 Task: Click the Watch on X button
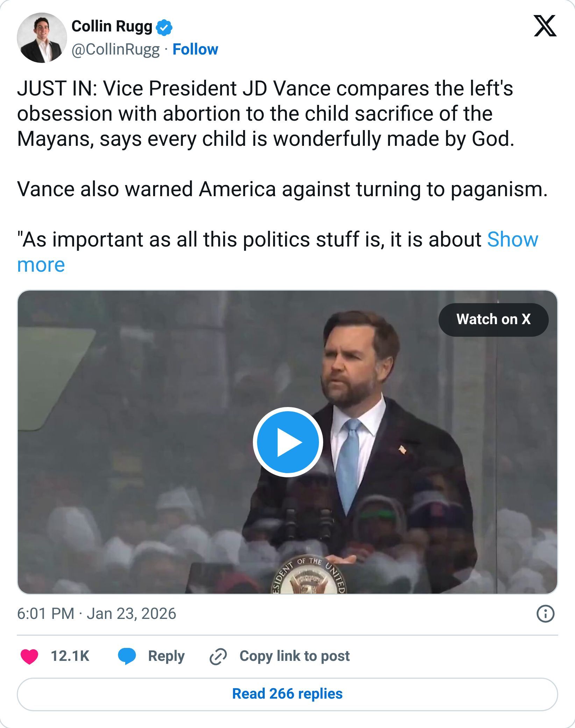(x=494, y=319)
